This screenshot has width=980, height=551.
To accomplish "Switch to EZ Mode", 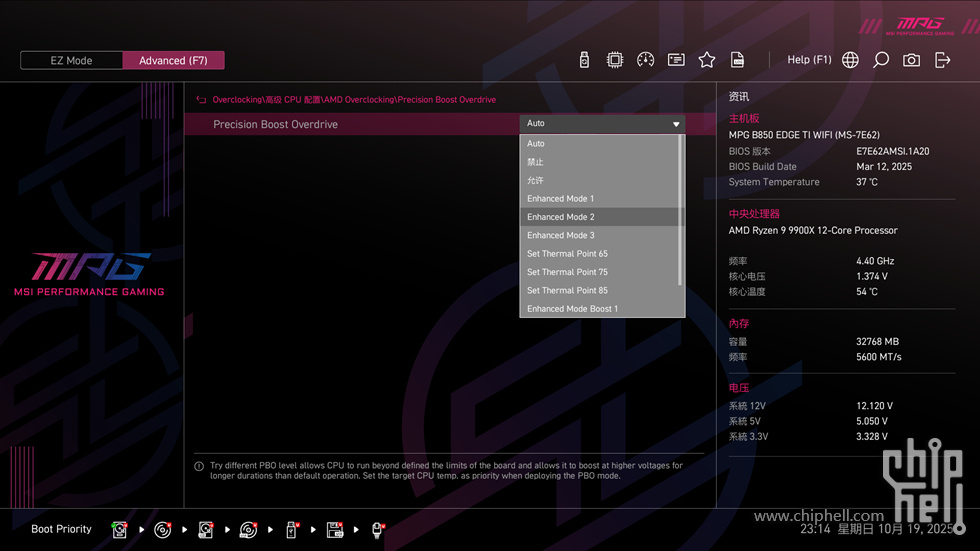I will pyautogui.click(x=71, y=60).
